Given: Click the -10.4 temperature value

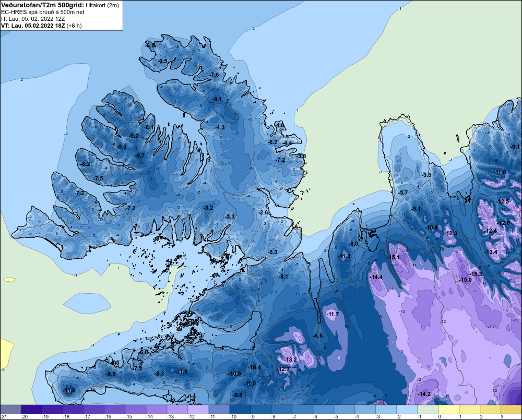Looking at the screenshot, I should (255, 367).
